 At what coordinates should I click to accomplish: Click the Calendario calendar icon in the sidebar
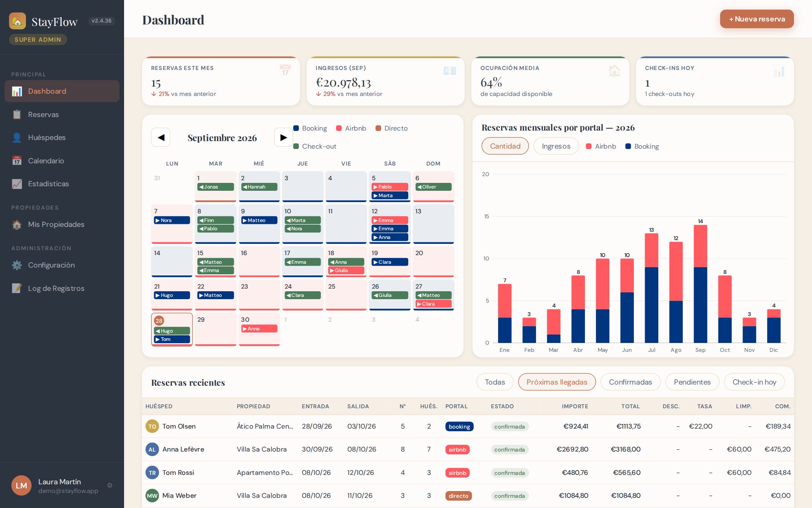17,161
